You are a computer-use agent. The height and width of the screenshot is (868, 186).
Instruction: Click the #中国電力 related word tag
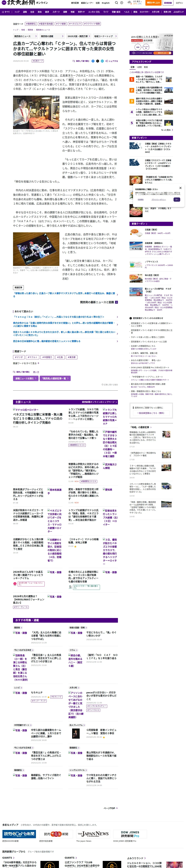coord(47,357)
